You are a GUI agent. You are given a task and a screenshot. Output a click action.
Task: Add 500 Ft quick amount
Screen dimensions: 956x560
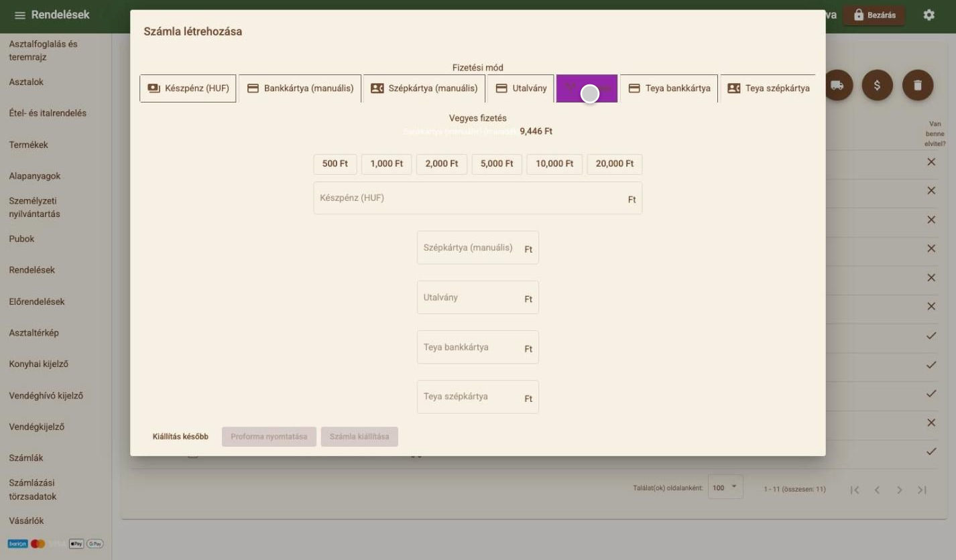click(335, 164)
